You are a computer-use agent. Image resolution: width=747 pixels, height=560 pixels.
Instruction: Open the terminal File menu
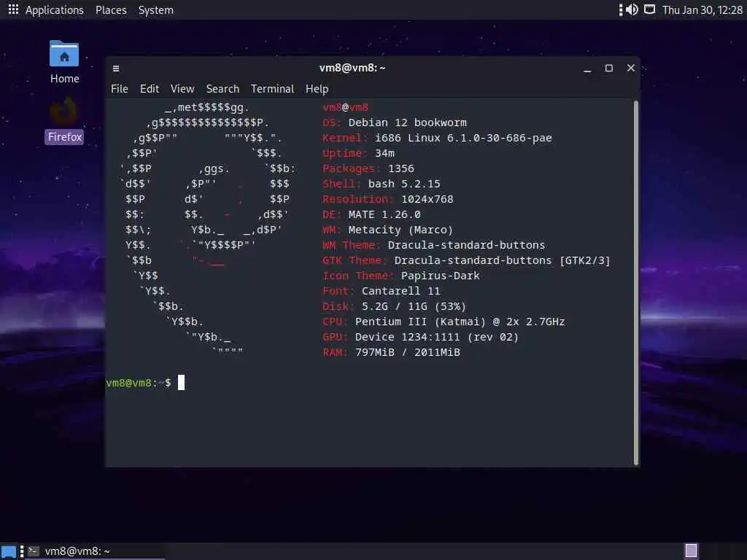tap(119, 89)
